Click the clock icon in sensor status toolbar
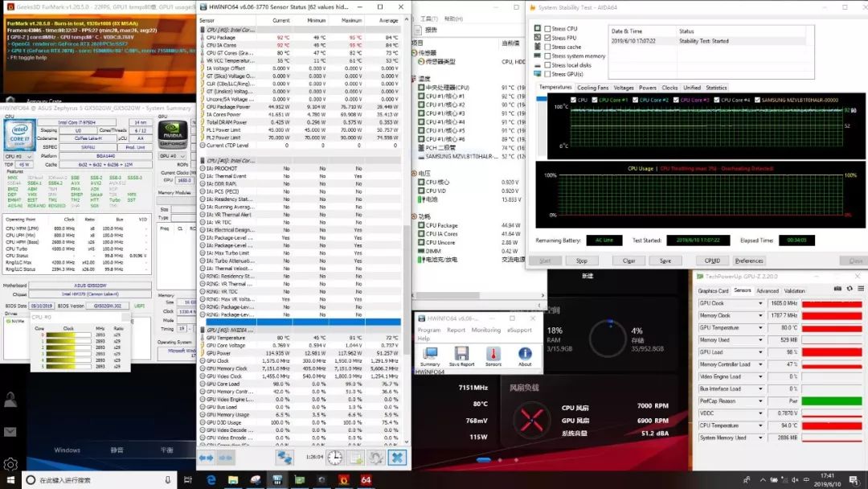The height and width of the screenshot is (489, 868). click(334, 457)
